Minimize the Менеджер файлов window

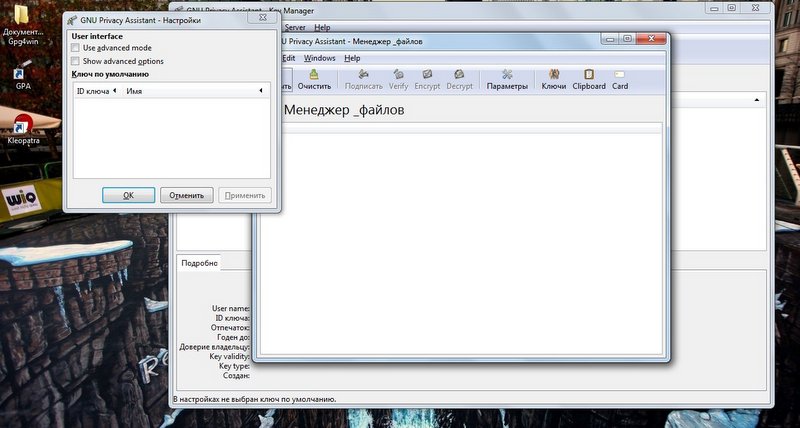coord(610,38)
